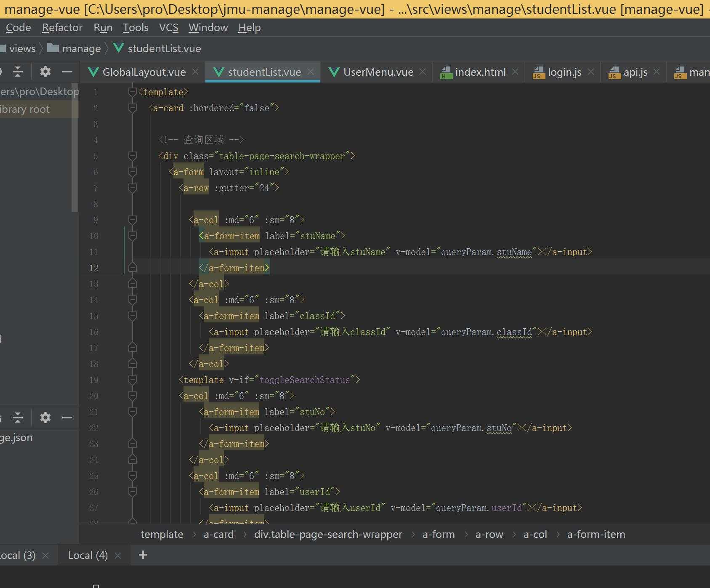710x588 pixels.
Task: Place cursor on queryParam.stuName in line 11
Action: click(486, 252)
